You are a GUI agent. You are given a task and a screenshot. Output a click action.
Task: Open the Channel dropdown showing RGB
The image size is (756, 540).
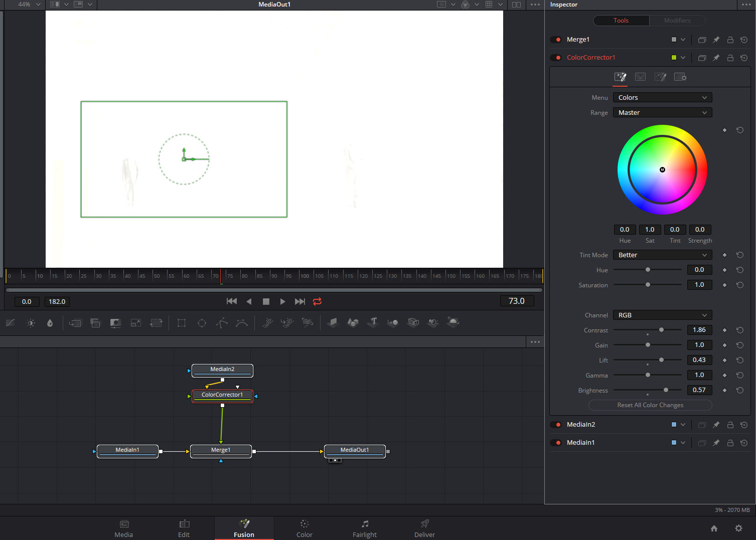[662, 315]
